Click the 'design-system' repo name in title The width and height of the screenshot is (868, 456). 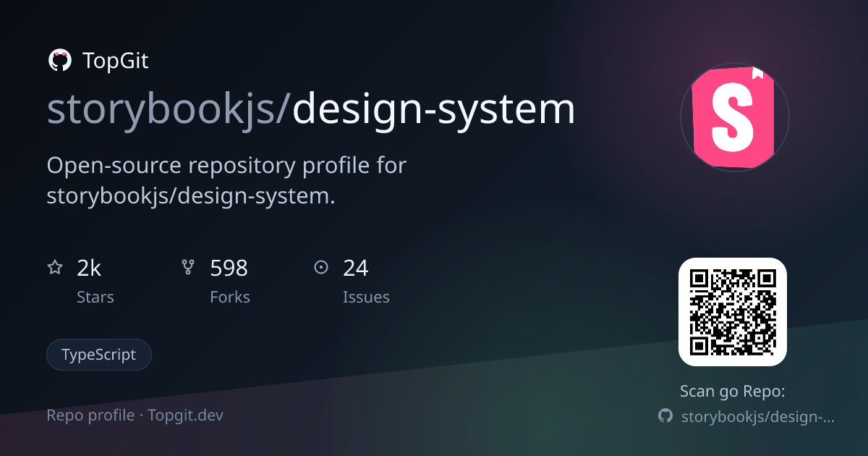coord(434,109)
